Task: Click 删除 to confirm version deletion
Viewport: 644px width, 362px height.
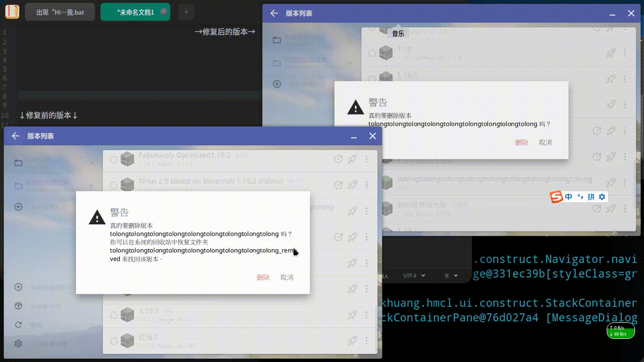Action: (263, 277)
